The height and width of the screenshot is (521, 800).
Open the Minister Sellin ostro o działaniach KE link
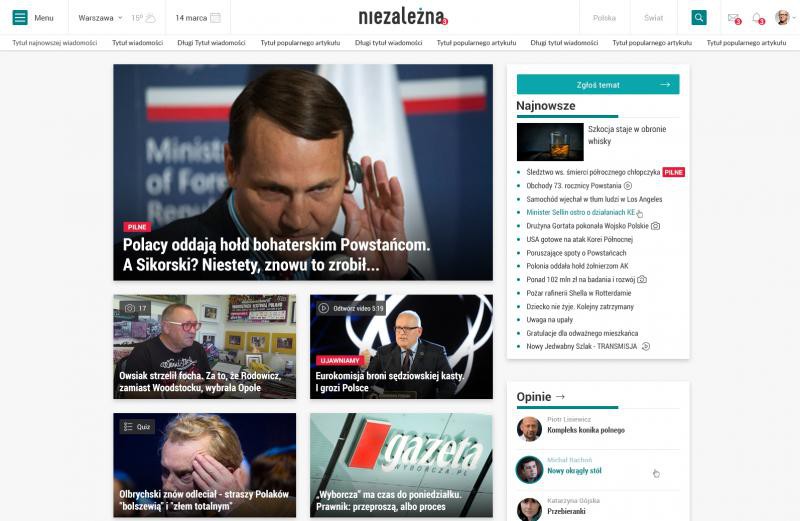pos(581,212)
